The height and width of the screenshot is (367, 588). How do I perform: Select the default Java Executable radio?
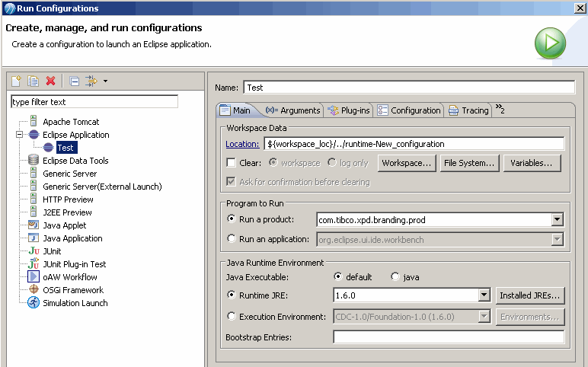[x=338, y=276]
